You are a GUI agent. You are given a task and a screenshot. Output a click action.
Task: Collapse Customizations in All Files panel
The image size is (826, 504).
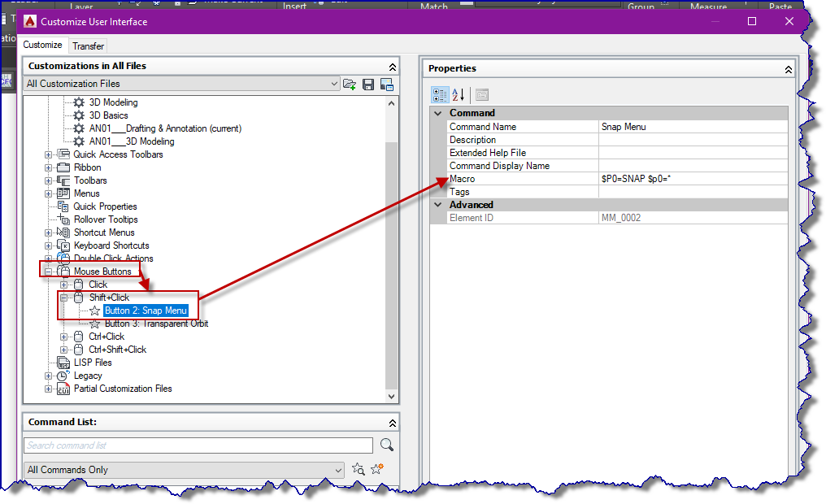pos(393,67)
